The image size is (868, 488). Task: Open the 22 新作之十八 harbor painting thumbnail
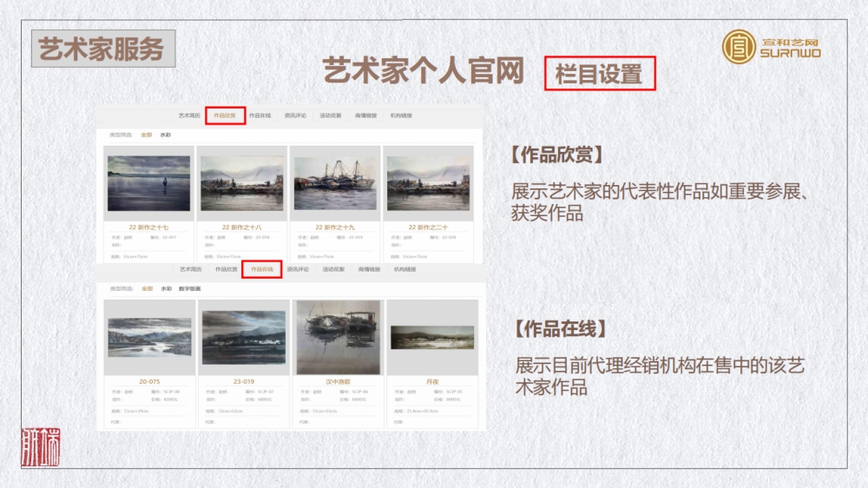click(242, 183)
